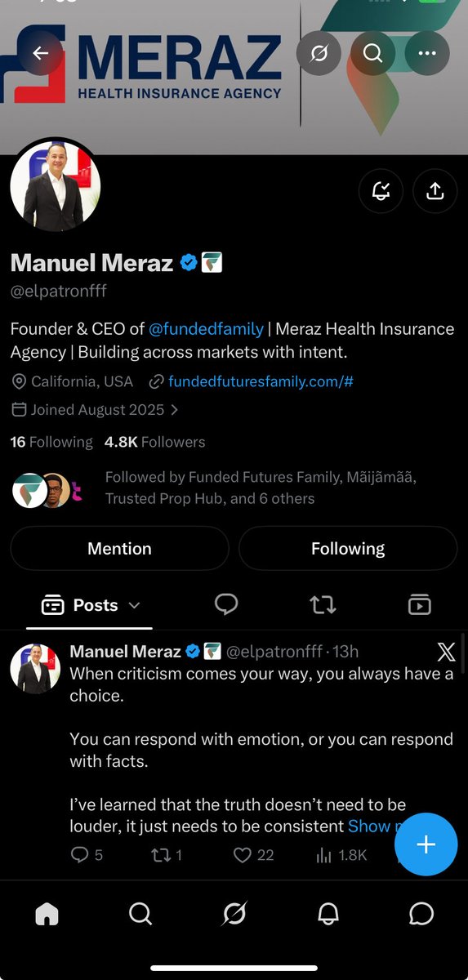Switch to the Replies tab

click(226, 604)
